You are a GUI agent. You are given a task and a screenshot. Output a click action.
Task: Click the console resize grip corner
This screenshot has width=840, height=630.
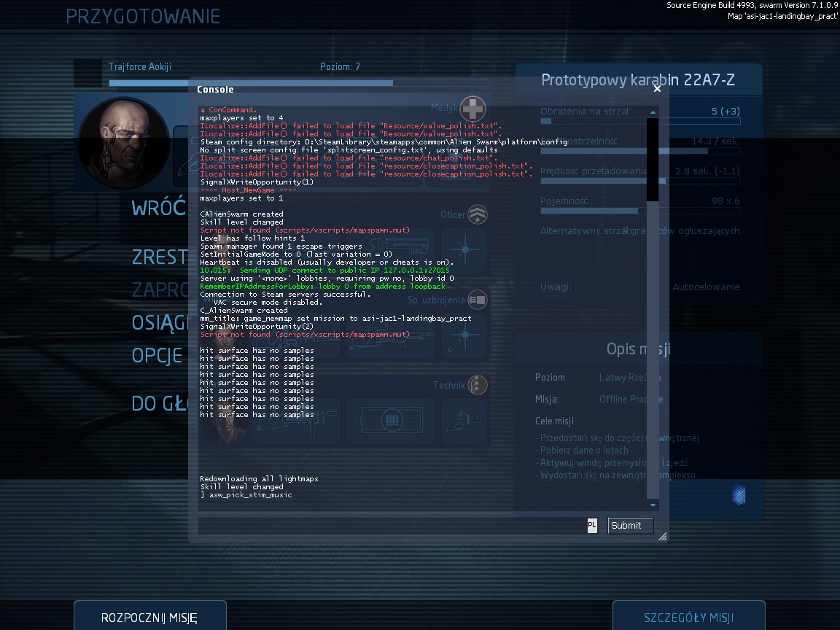[x=663, y=536]
